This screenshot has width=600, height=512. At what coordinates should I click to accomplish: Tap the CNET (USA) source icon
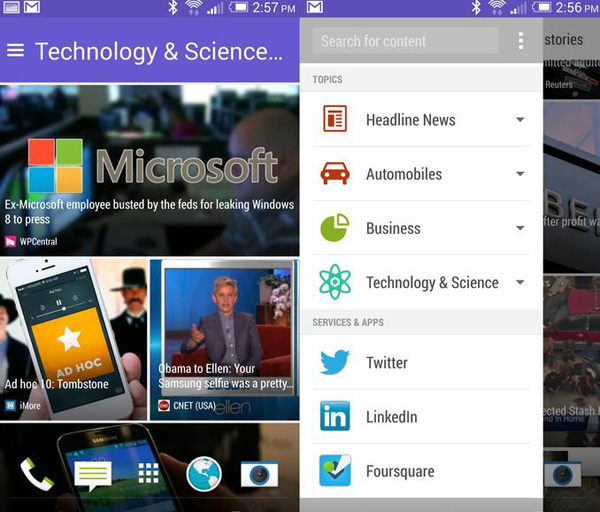pyautogui.click(x=164, y=405)
